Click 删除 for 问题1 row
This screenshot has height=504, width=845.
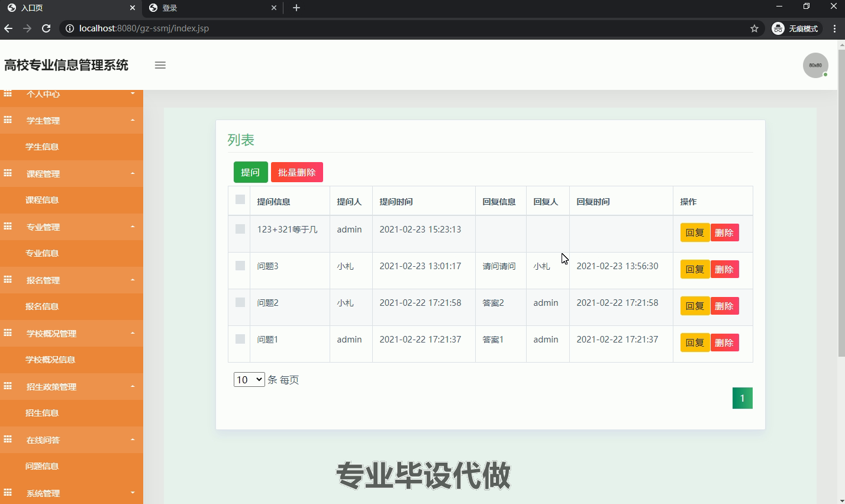(724, 343)
